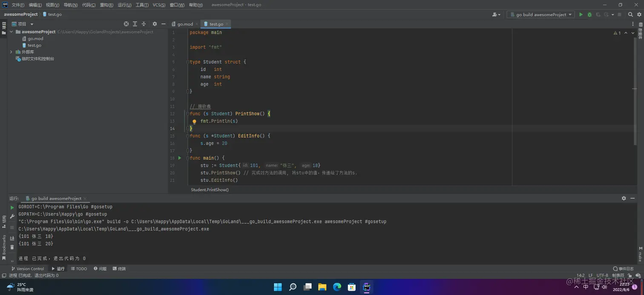644x295 pixels.
Task: Click warning count indicator in editor
Action: click(x=617, y=33)
